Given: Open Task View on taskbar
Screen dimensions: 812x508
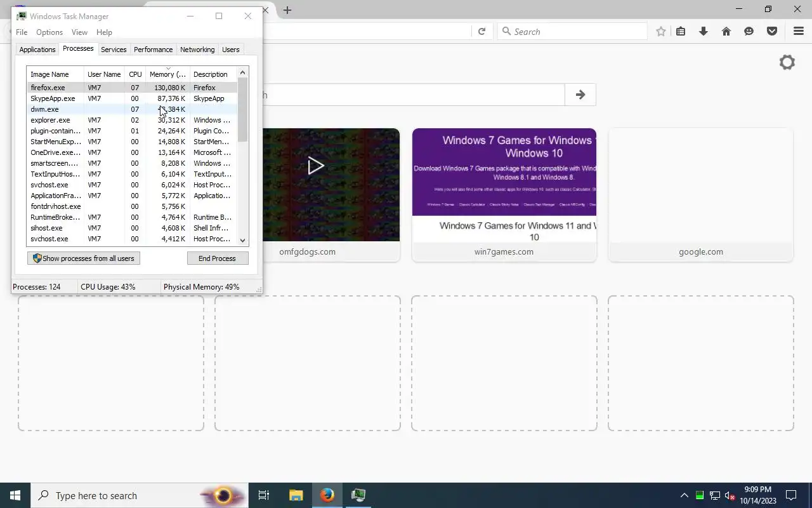Looking at the screenshot, I should tap(264, 495).
